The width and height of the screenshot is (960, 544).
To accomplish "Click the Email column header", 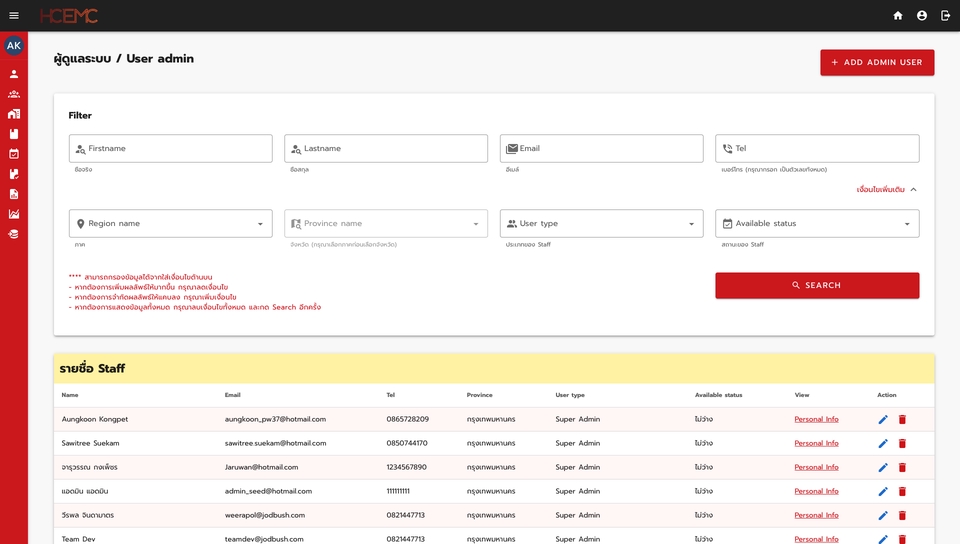I will (x=233, y=395).
